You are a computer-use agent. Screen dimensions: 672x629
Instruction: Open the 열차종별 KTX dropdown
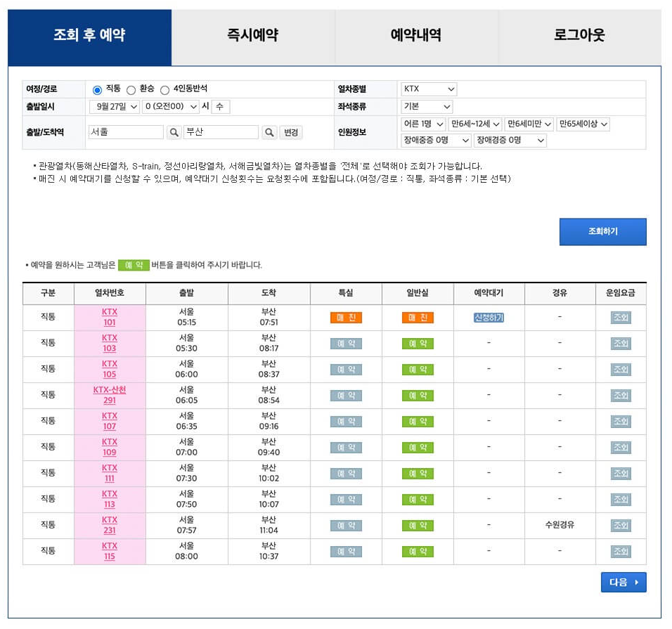[429, 89]
